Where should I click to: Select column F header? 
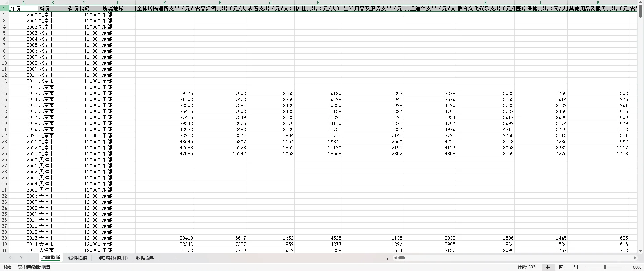click(x=220, y=3)
